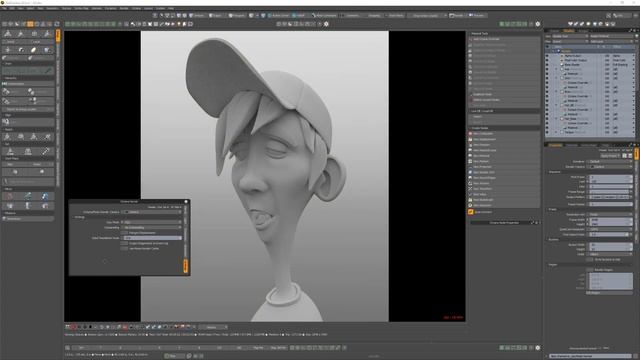Toggle visibility eye for Base Shader layer
The width and height of the screenshot is (640, 360).
pos(547,64)
